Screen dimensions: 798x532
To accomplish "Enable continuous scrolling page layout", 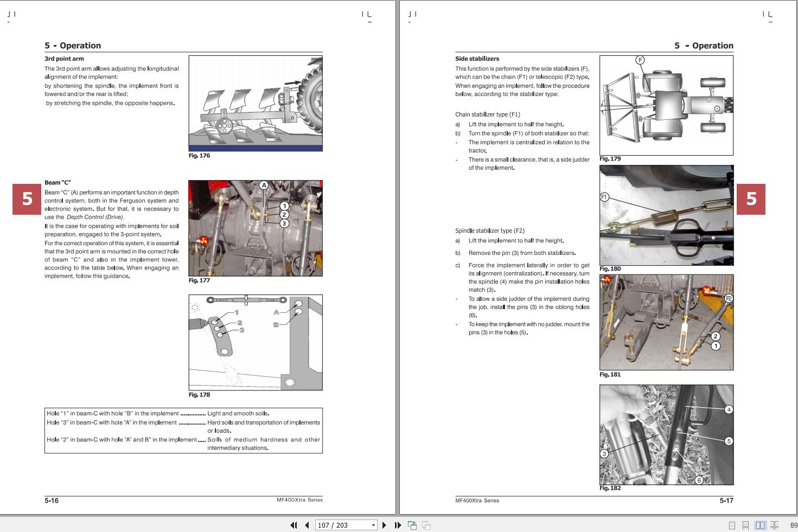I will [745, 525].
